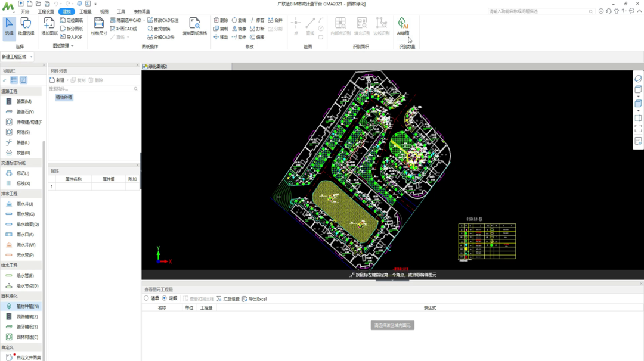644x361 pixels.
Task: Open the 新建工程区域 dropdown
Action: pyautogui.click(x=31, y=57)
